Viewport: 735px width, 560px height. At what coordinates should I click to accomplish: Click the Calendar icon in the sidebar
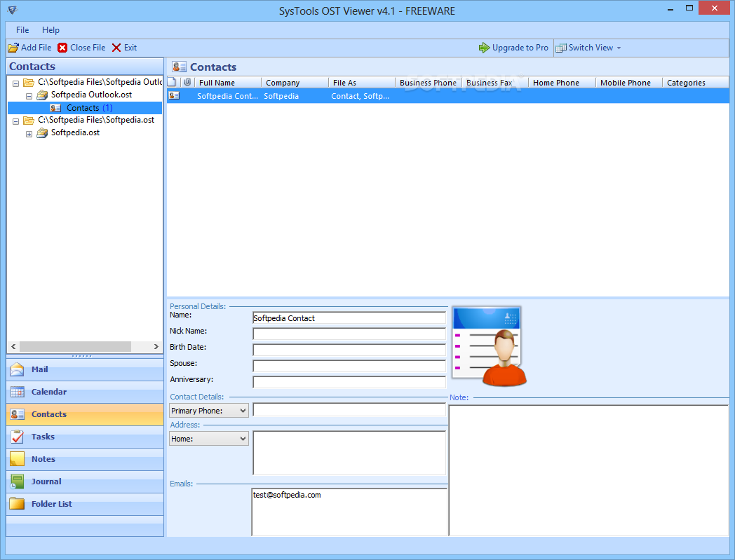point(17,392)
